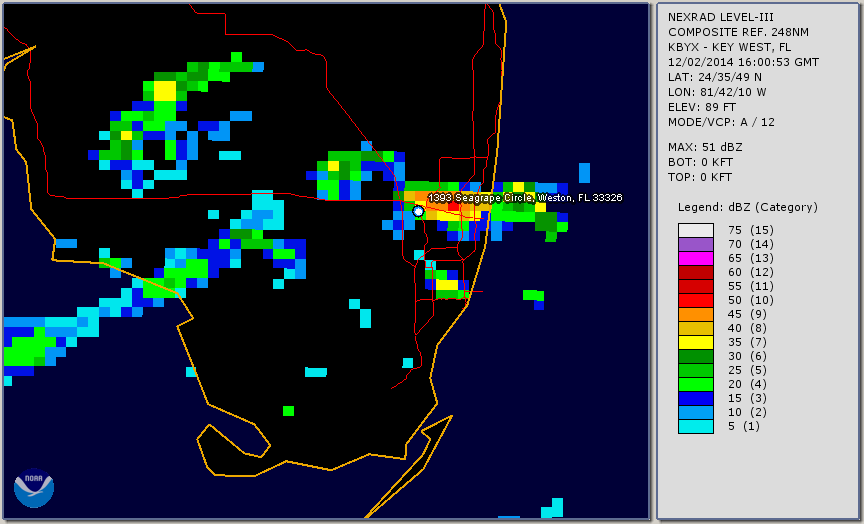
Task: Click the 10 dBZ light blue swatch
Action: pyautogui.click(x=695, y=412)
